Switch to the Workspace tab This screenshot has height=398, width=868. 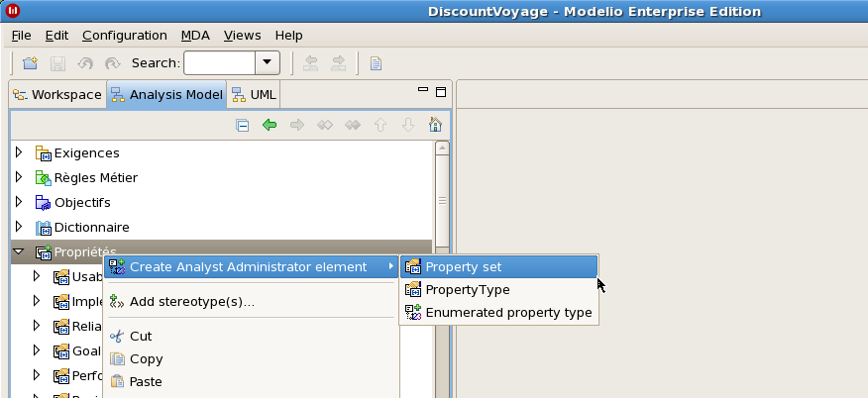click(x=57, y=94)
